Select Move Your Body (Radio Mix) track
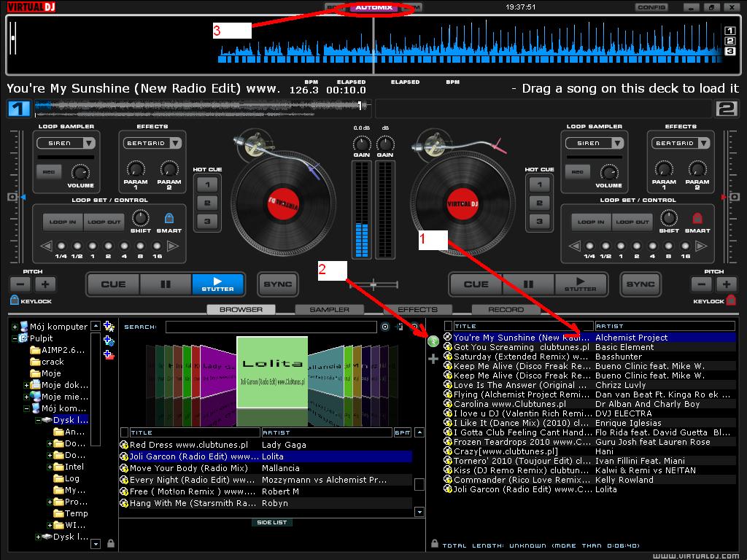This screenshot has width=747, height=560. tap(266, 468)
